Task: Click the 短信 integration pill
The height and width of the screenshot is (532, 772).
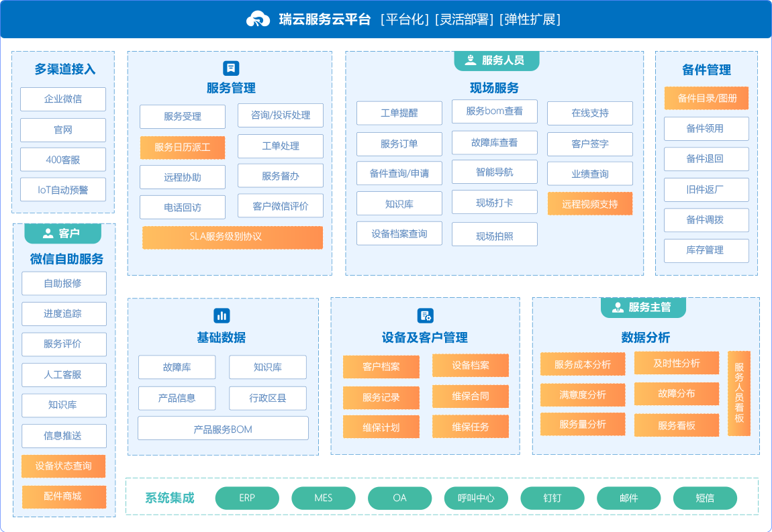Action: 705,498
